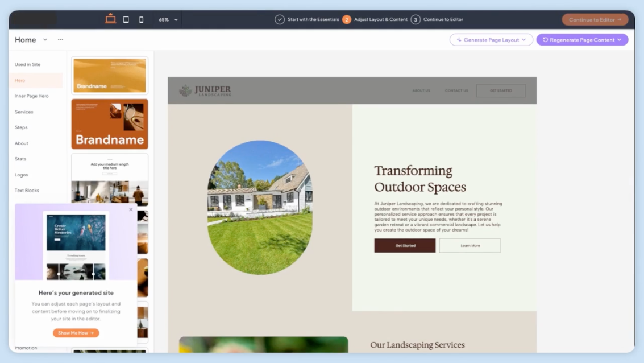Select About in section list
Screen dimensions: 644x363
22,143
